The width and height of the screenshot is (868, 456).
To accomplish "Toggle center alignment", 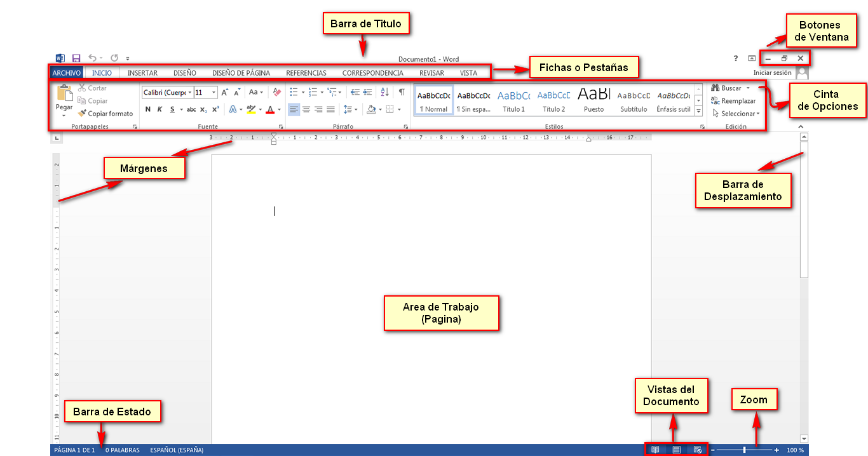I will [x=306, y=109].
